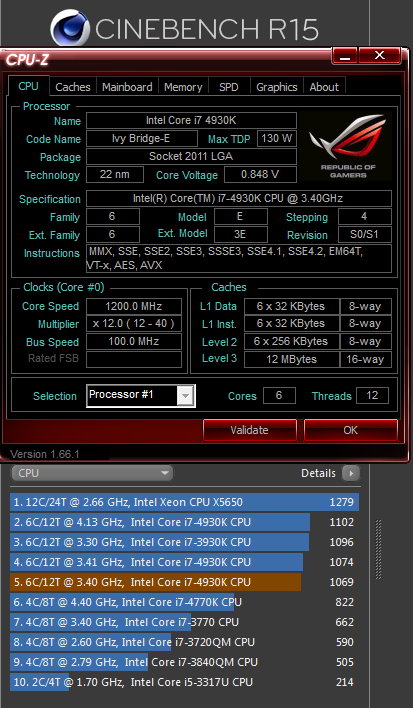
Task: Select the i7-3930K ranking row
Action: 184,542
